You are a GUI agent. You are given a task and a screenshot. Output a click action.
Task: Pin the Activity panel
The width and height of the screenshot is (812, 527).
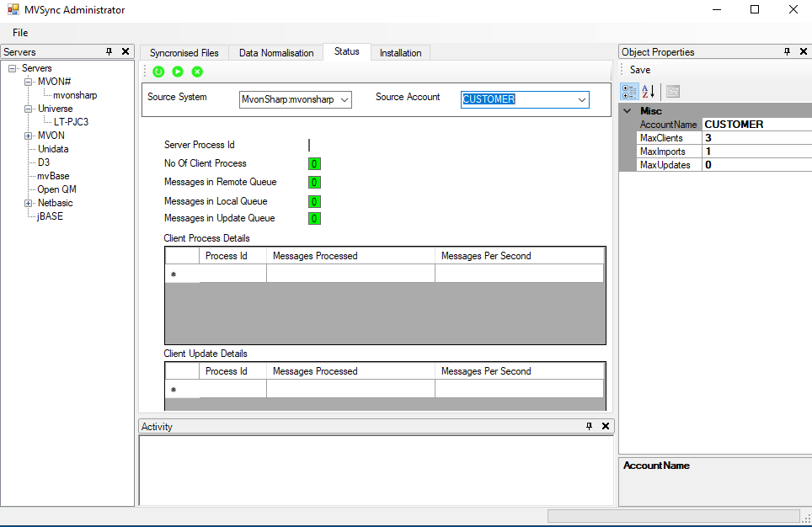coord(589,426)
